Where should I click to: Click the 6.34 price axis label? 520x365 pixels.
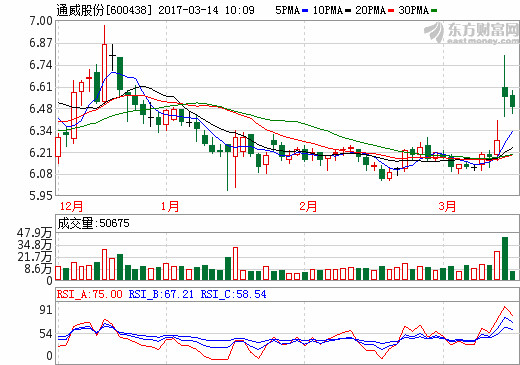tap(41, 131)
